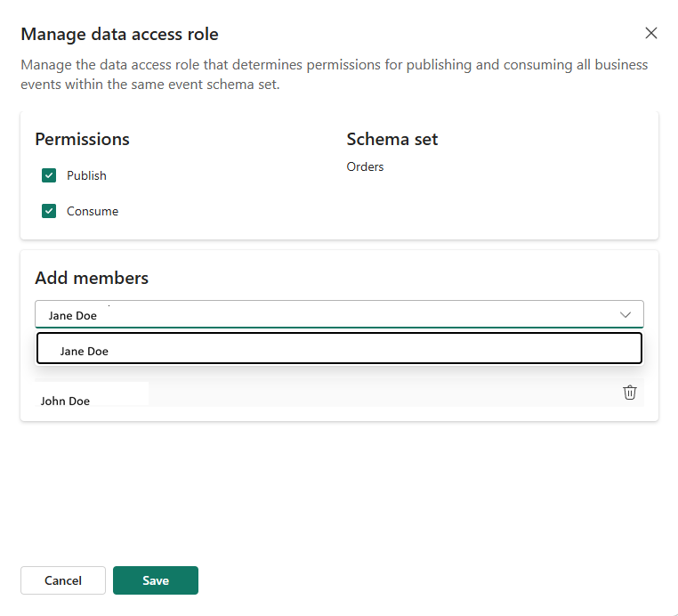Toggle the Consume permission checkbox
This screenshot has height=616, width=678.
coord(49,211)
